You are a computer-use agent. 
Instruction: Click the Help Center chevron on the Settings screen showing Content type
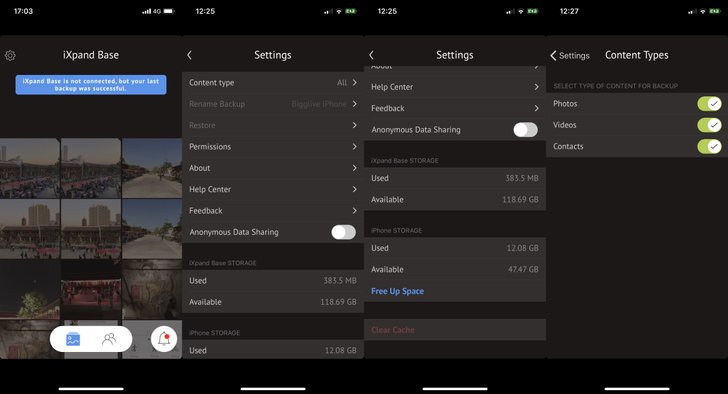pyautogui.click(x=355, y=189)
